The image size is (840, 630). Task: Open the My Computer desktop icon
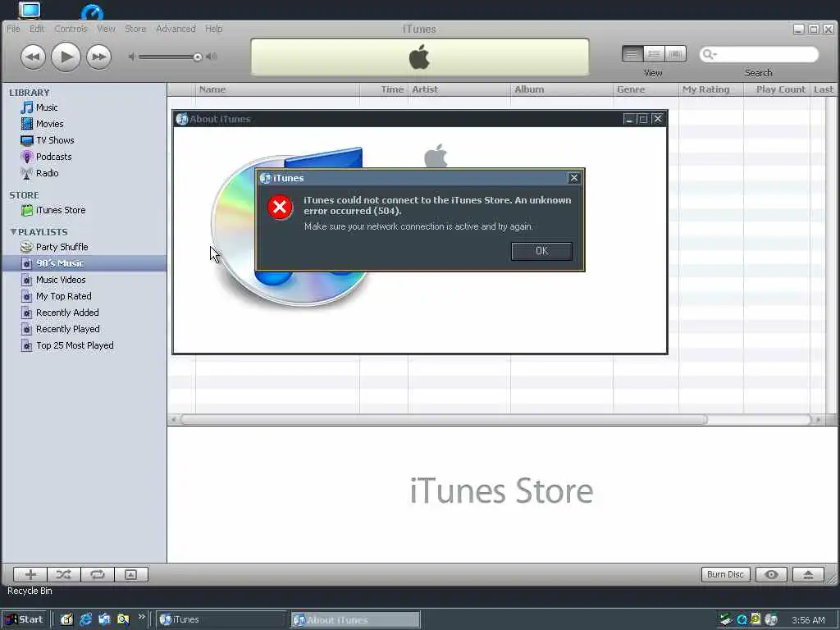point(30,10)
